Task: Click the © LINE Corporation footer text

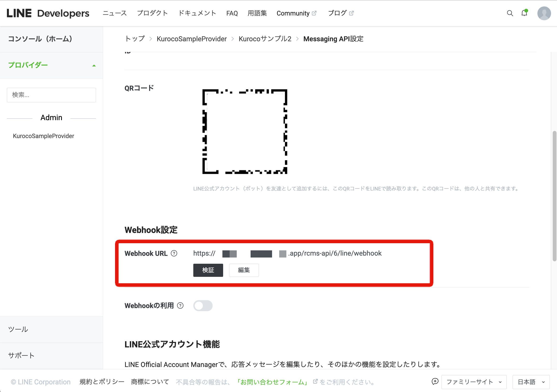Action: 41,382
